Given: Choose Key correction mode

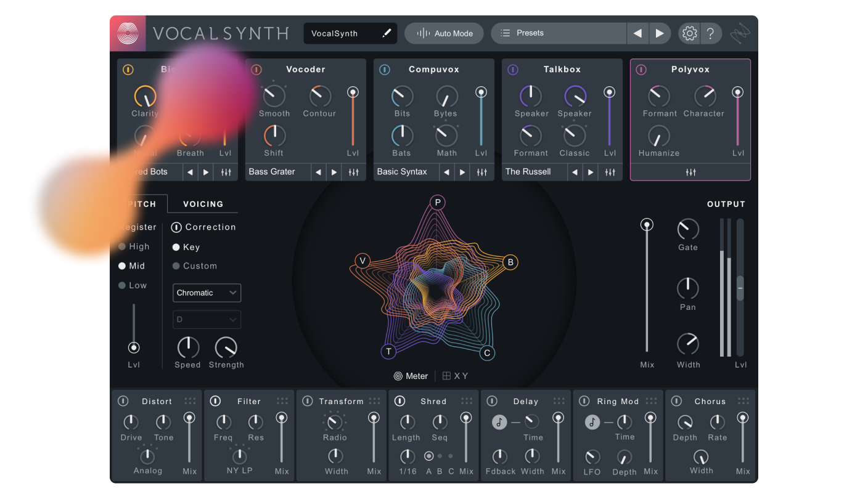Looking at the screenshot, I should pos(186,247).
